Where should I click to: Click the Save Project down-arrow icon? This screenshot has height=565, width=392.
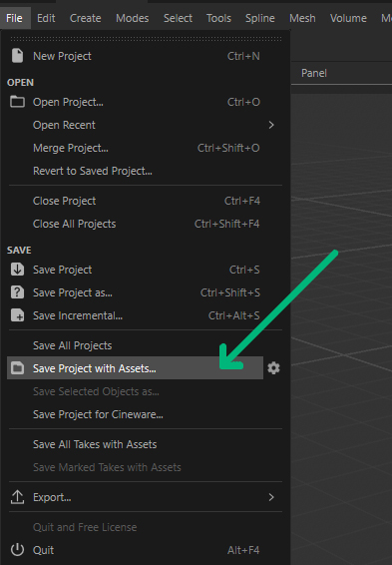(x=17, y=270)
